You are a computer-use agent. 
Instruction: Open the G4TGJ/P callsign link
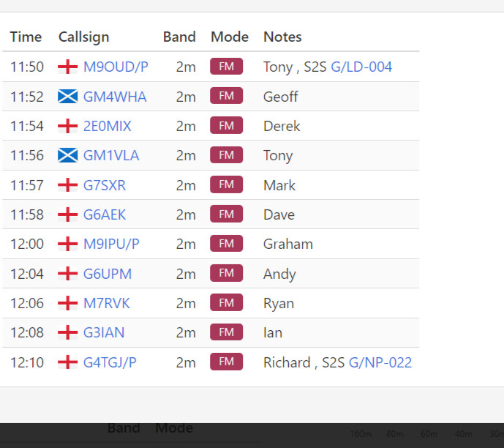110,362
